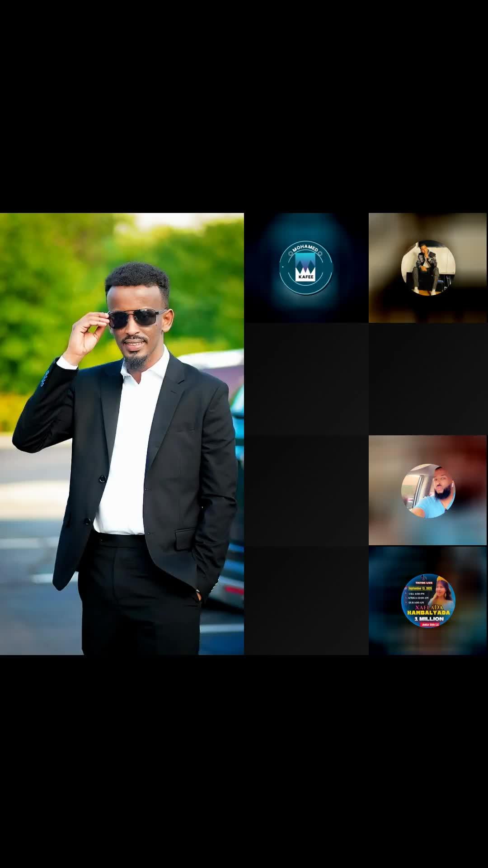Tap the bearded man in blue shirt avatar
This screenshot has height=868, width=488.
pyautogui.click(x=428, y=491)
